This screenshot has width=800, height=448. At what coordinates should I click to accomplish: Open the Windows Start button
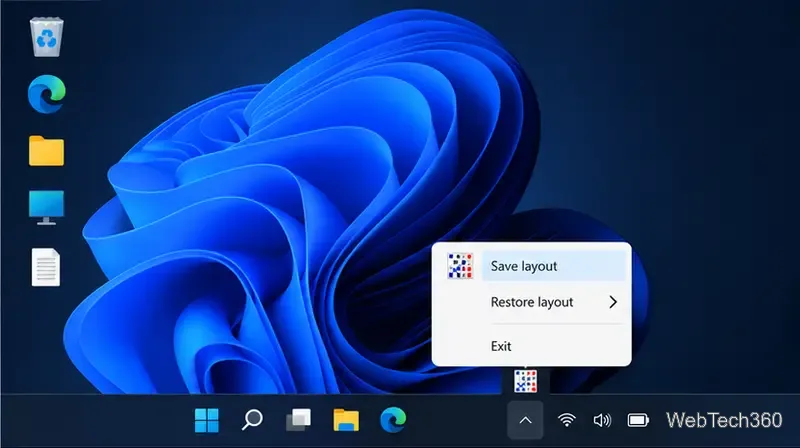click(x=207, y=420)
